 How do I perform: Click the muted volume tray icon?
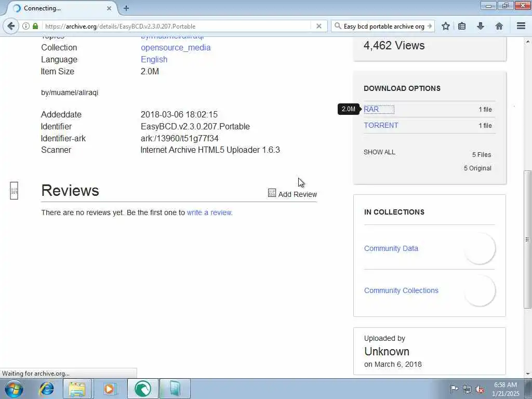(480, 389)
